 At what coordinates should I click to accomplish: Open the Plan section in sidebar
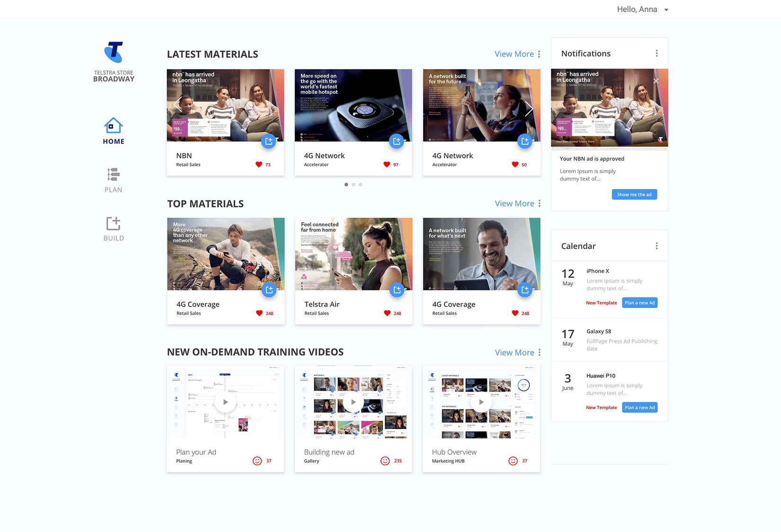pyautogui.click(x=113, y=180)
